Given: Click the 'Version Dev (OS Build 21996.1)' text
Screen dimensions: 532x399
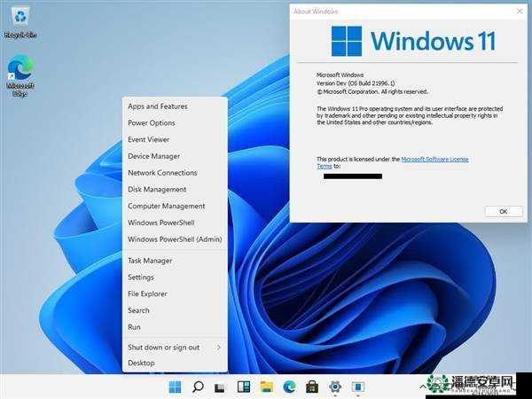Looking at the screenshot, I should click(x=356, y=83).
